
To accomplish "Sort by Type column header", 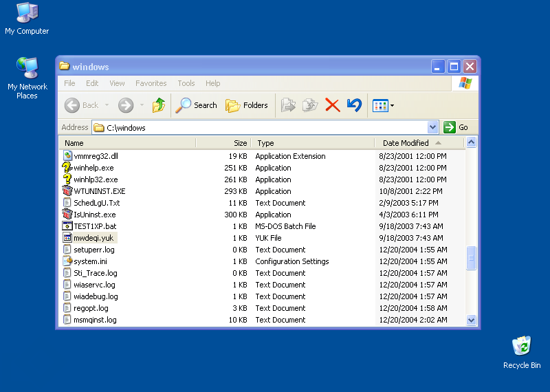I will 313,143.
